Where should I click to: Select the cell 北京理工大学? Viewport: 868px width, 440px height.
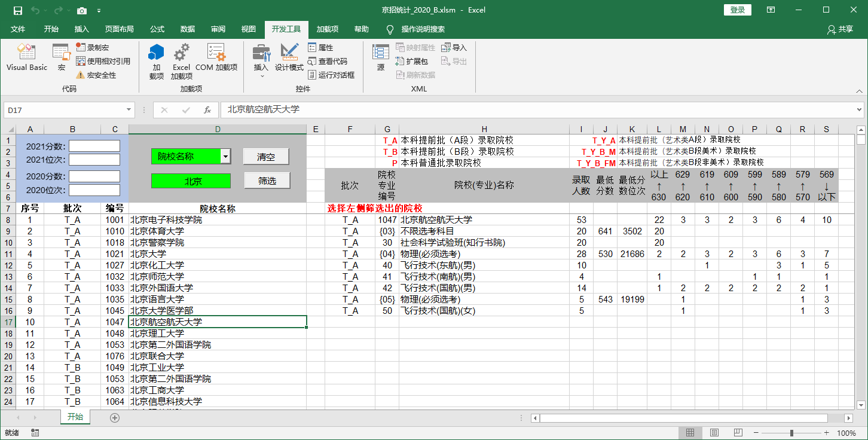coord(218,333)
